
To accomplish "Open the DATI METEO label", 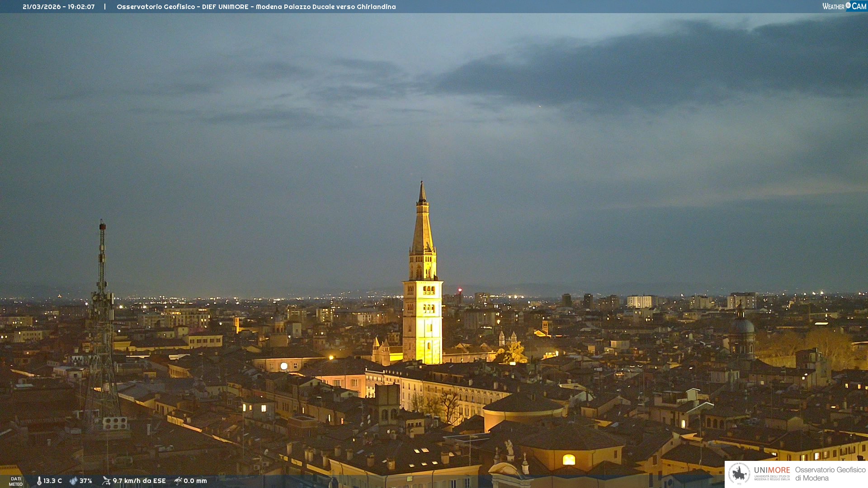I will [16, 481].
